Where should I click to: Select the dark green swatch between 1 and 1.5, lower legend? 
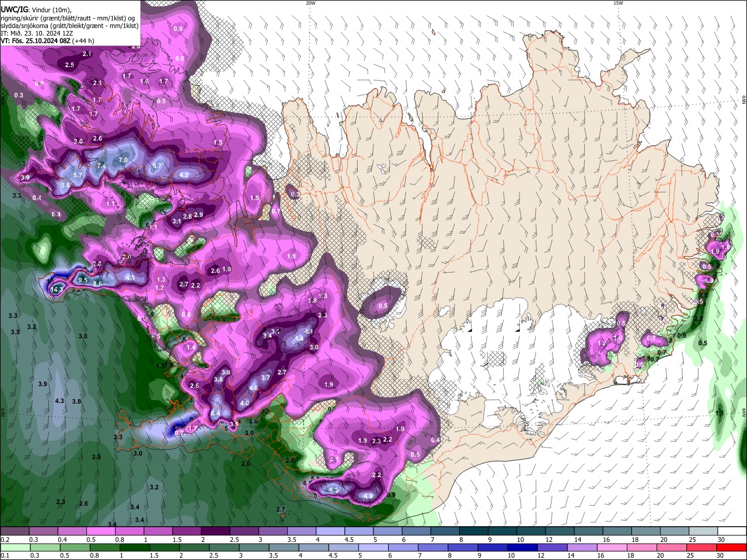click(134, 548)
